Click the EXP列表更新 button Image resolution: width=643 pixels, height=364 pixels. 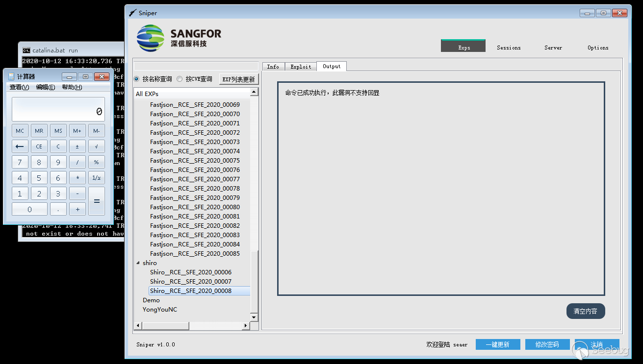[239, 79]
